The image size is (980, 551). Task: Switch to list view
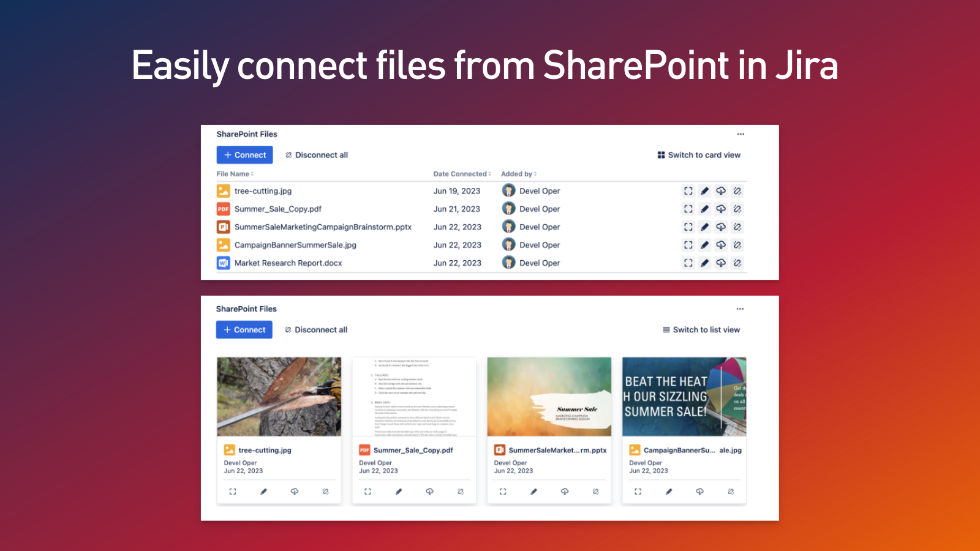[701, 330]
